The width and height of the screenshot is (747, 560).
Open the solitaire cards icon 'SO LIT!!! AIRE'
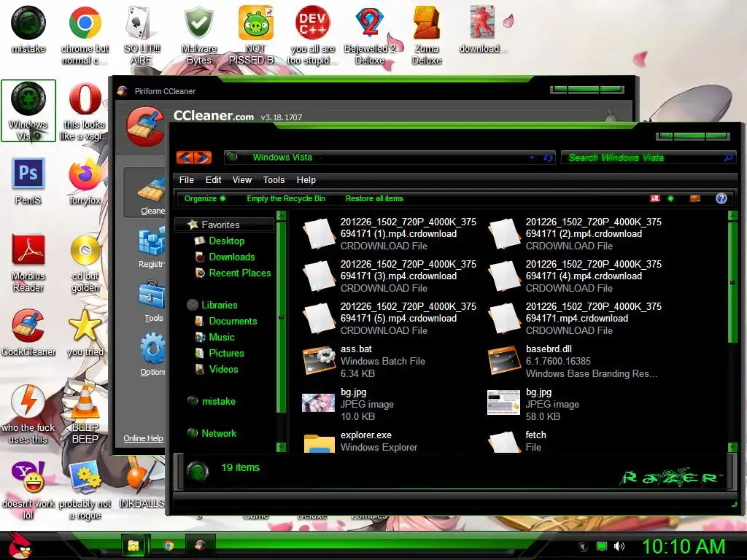coord(142,35)
